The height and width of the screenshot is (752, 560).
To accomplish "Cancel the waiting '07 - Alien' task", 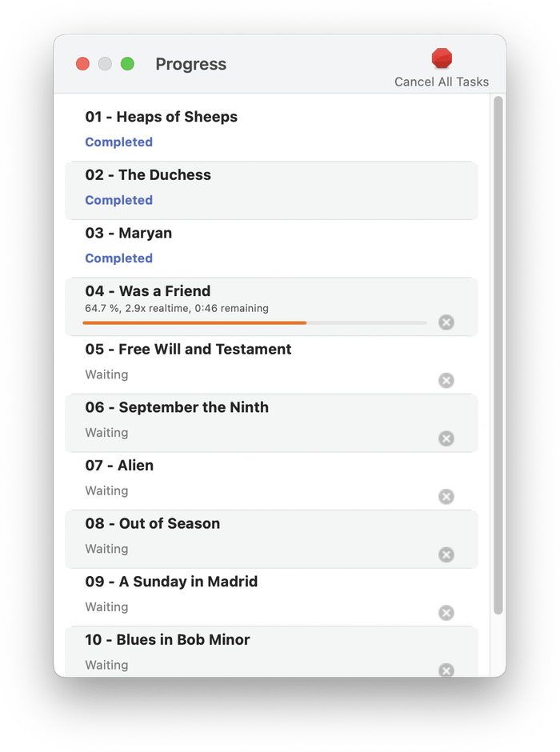I will point(446,496).
